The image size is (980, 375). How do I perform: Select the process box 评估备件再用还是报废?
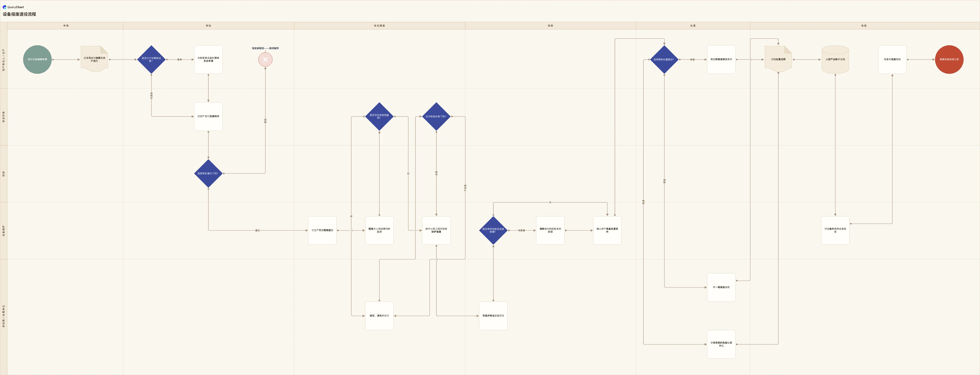[x=835, y=231]
